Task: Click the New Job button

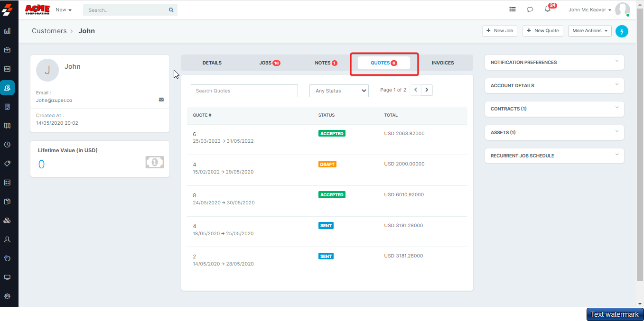Action: pyautogui.click(x=500, y=31)
